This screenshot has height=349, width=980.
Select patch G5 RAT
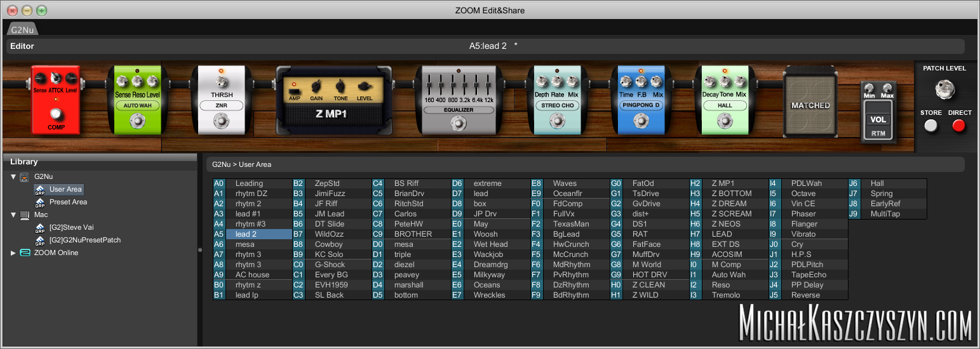(649, 234)
